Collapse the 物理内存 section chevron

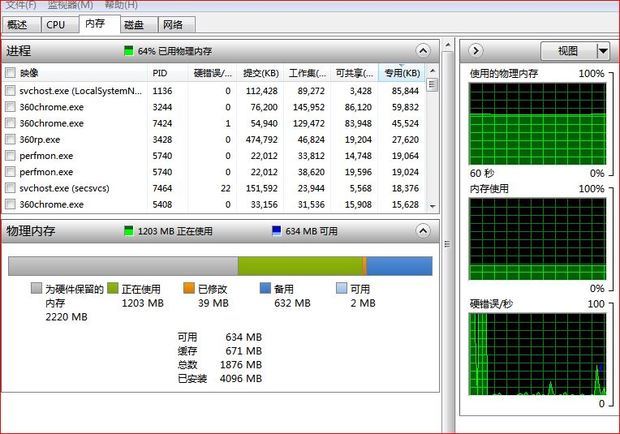423,231
